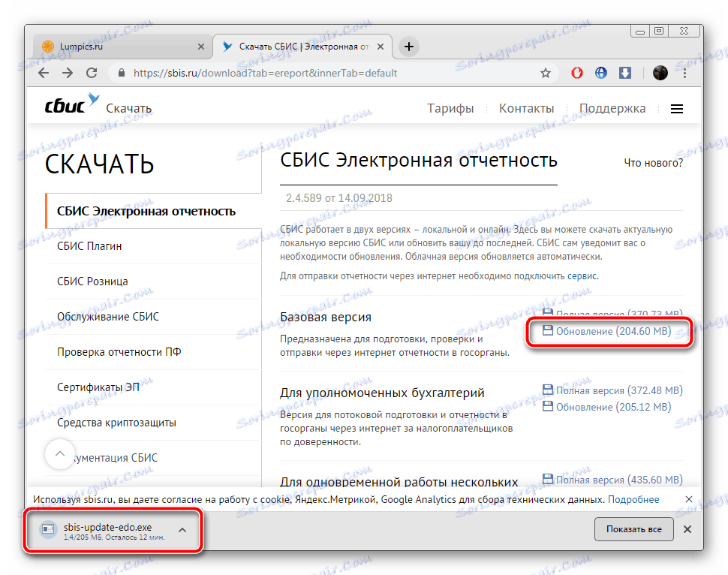Click the Скачать header link
Image resolution: width=728 pixels, height=575 pixels.
pyautogui.click(x=128, y=108)
